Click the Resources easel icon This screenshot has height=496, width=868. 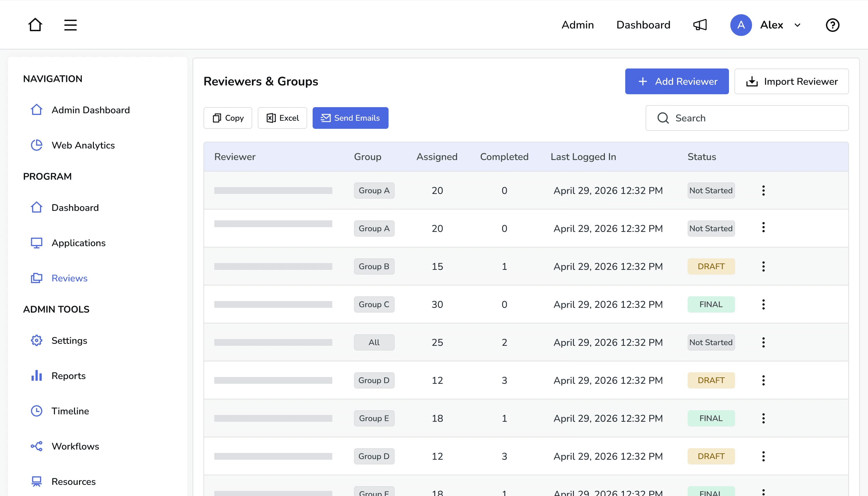(37, 481)
